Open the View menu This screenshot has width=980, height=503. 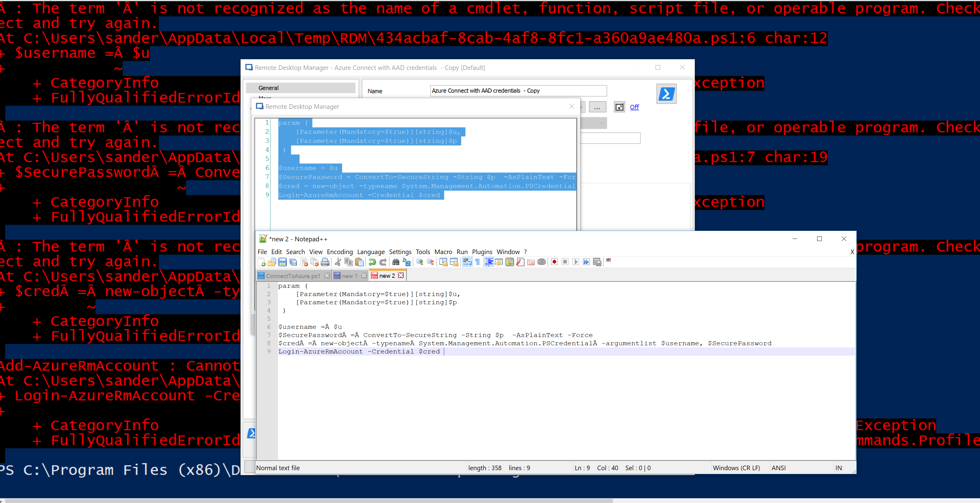point(316,252)
